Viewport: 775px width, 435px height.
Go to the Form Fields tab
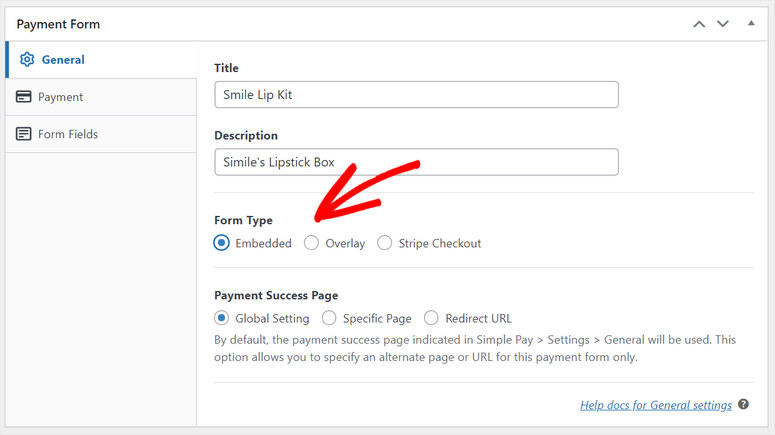click(68, 134)
